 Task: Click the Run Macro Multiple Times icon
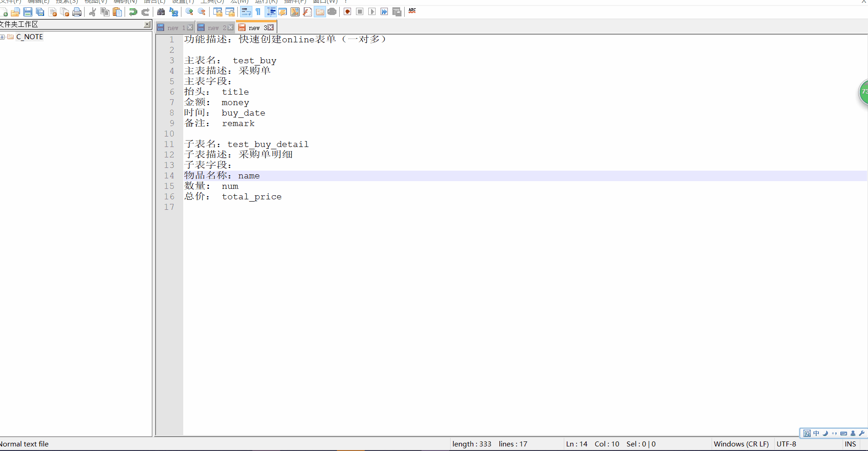coord(384,12)
